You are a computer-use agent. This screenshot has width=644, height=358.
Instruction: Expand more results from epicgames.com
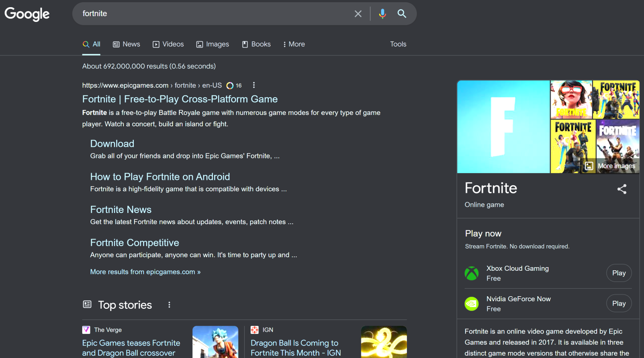[x=145, y=272]
